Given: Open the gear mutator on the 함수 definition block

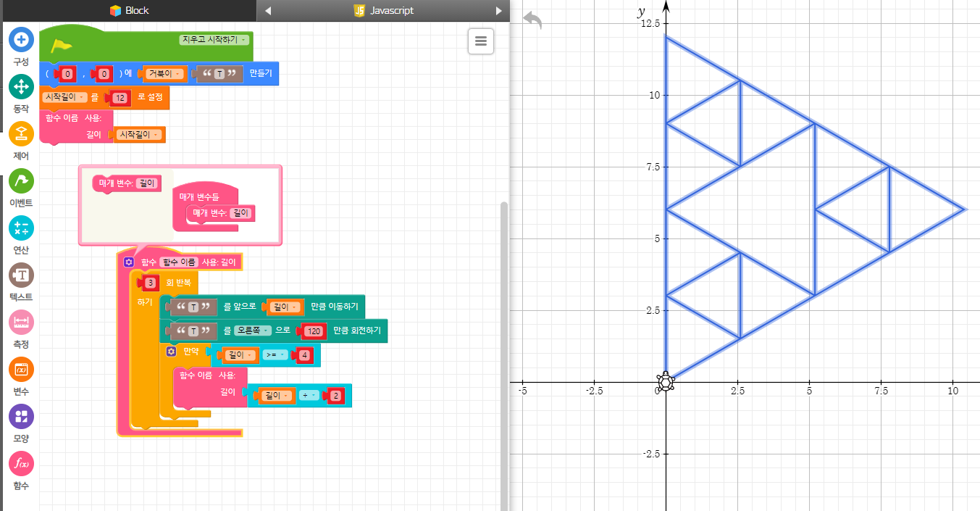Looking at the screenshot, I should [x=129, y=262].
